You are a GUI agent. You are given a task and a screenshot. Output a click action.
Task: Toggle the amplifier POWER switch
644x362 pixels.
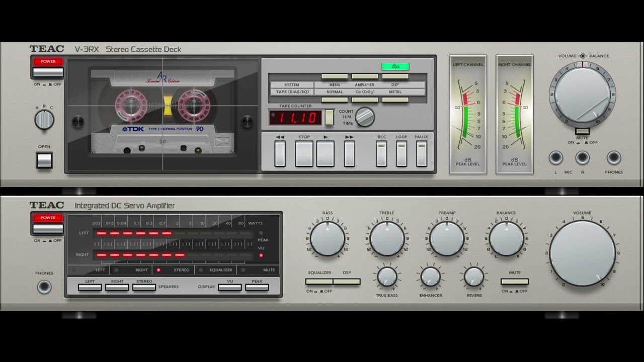point(48,229)
